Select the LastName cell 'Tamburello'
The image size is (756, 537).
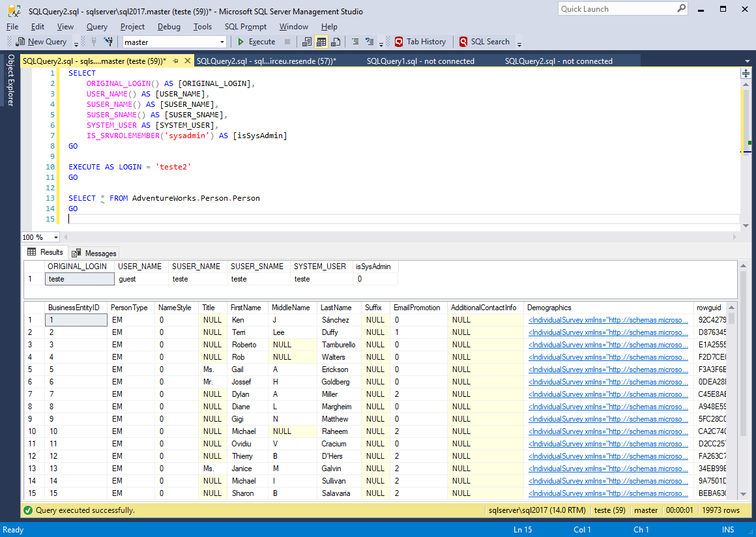(338, 345)
